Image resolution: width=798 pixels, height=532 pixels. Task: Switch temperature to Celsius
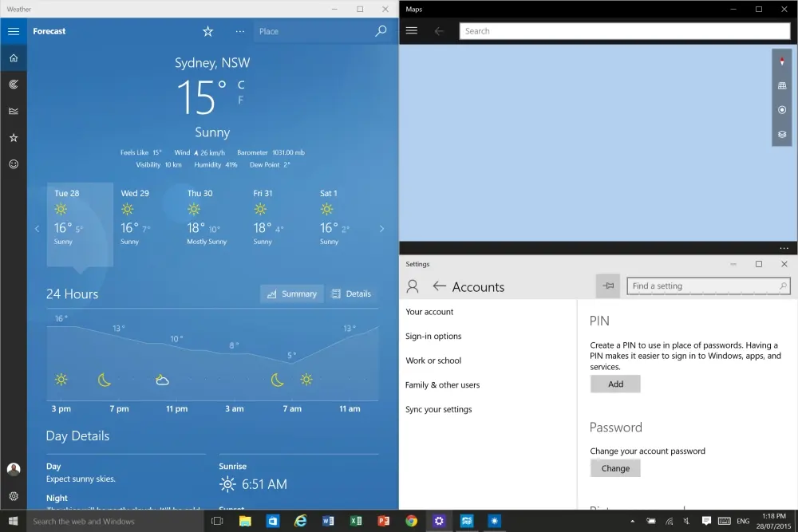coord(241,85)
